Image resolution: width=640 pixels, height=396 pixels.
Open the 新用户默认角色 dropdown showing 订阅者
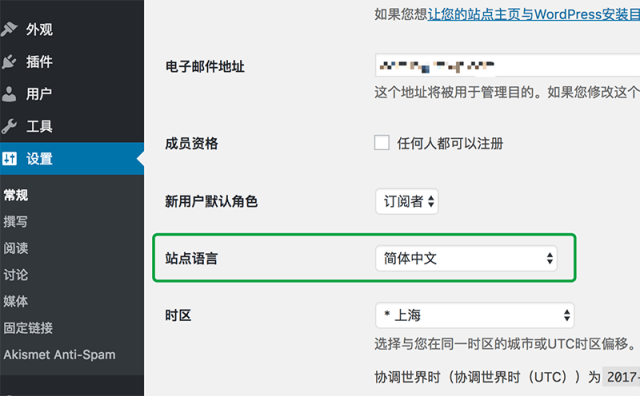point(407,201)
